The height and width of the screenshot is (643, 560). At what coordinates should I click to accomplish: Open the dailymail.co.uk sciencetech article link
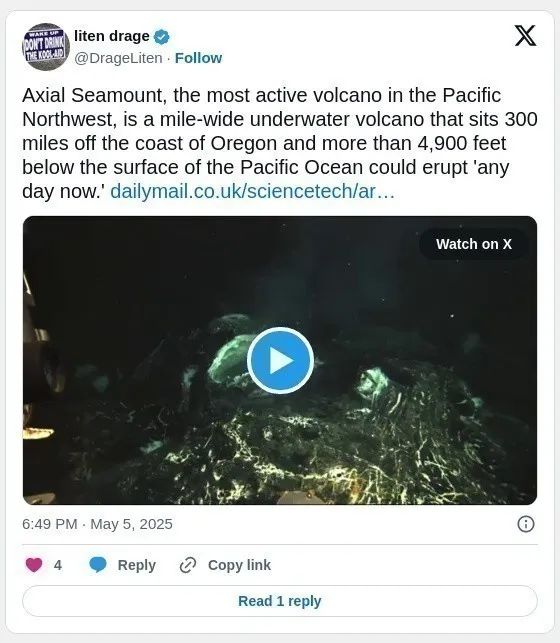253,191
